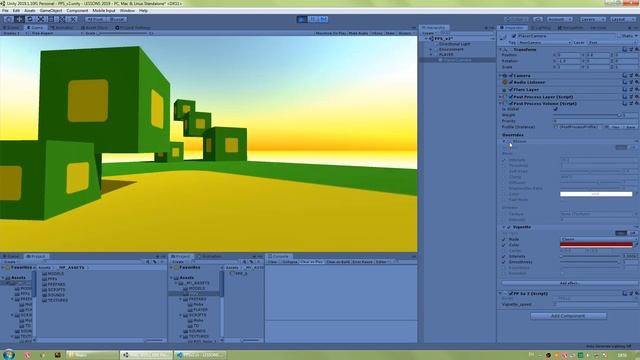Screen dimensions: 640x360
Task: Toggle PlayerCamera object active checkbox
Action: (514, 36)
